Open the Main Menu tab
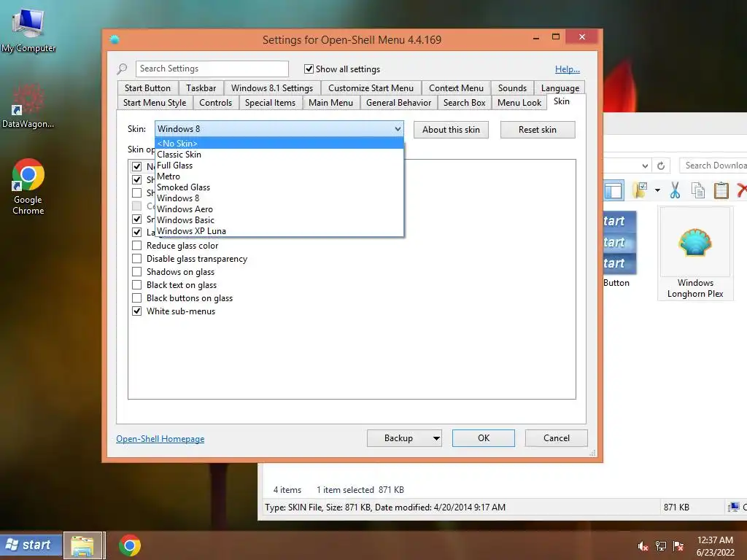This screenshot has height=560, width=747. (x=330, y=103)
